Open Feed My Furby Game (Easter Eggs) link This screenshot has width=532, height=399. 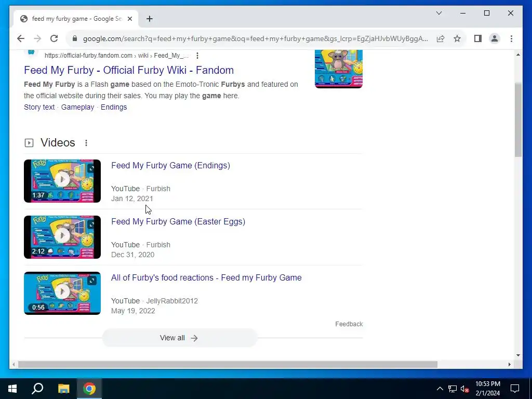(x=178, y=221)
